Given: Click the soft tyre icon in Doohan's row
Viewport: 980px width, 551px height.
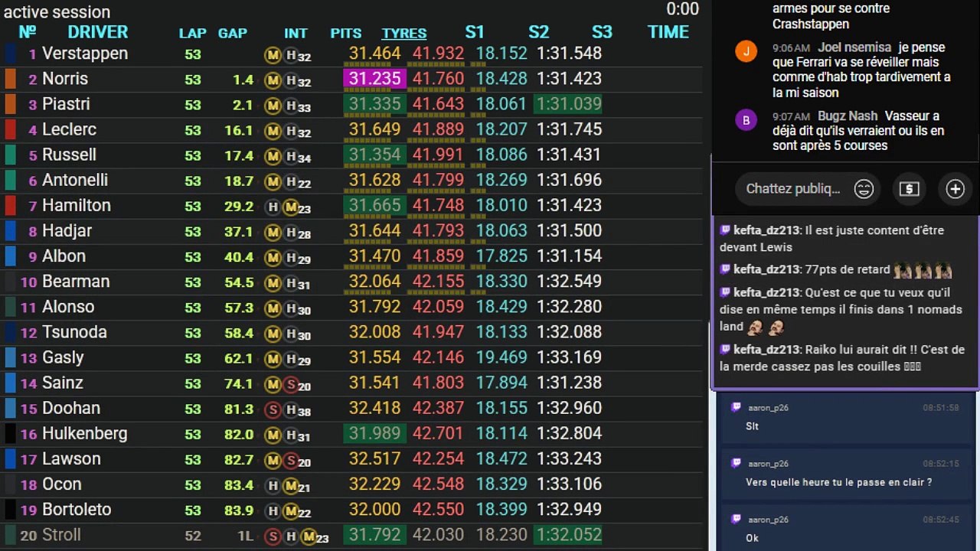Looking at the screenshot, I should click(x=273, y=409).
